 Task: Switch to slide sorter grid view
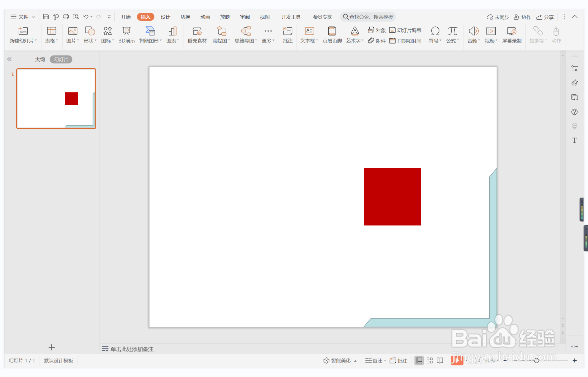point(429,360)
